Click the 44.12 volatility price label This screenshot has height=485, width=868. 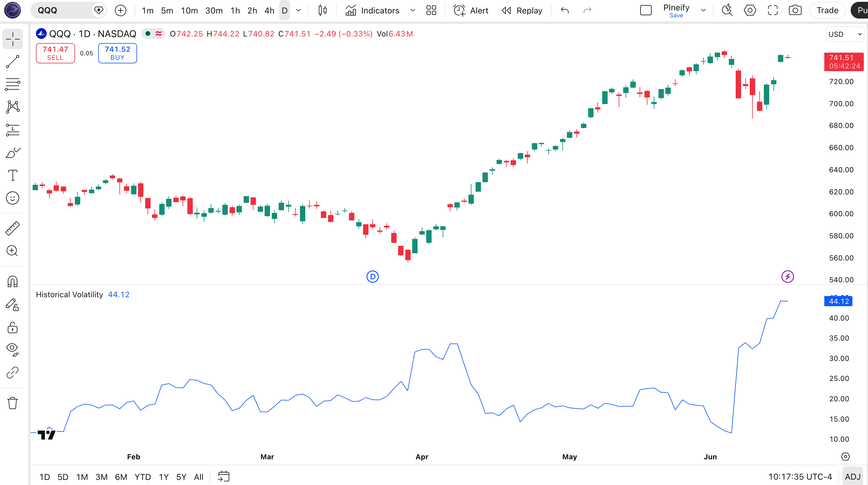tap(839, 301)
